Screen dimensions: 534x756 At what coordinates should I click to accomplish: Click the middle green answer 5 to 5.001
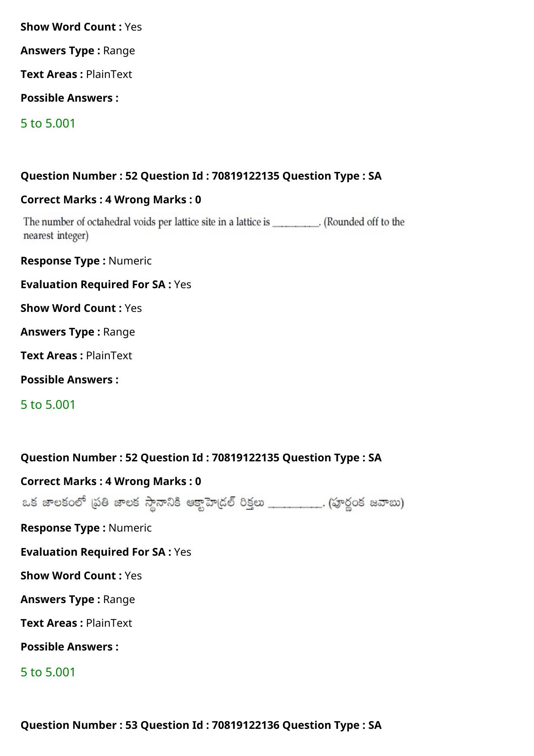tap(48, 404)
